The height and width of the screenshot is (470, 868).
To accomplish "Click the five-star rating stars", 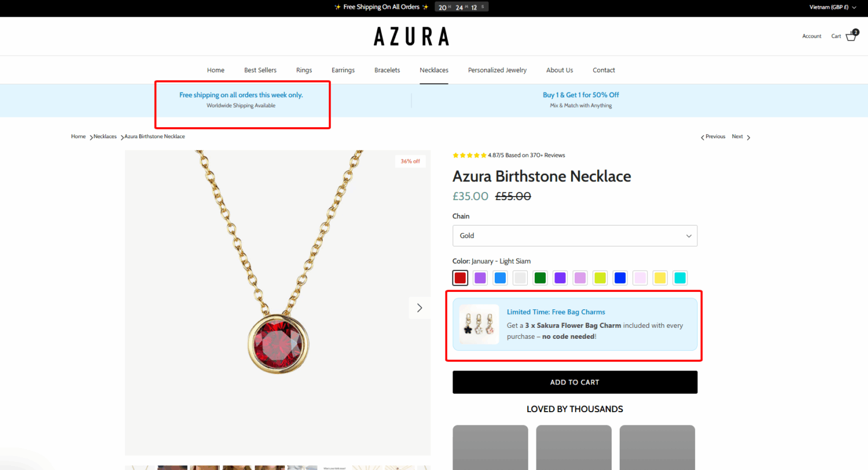I will click(469, 156).
